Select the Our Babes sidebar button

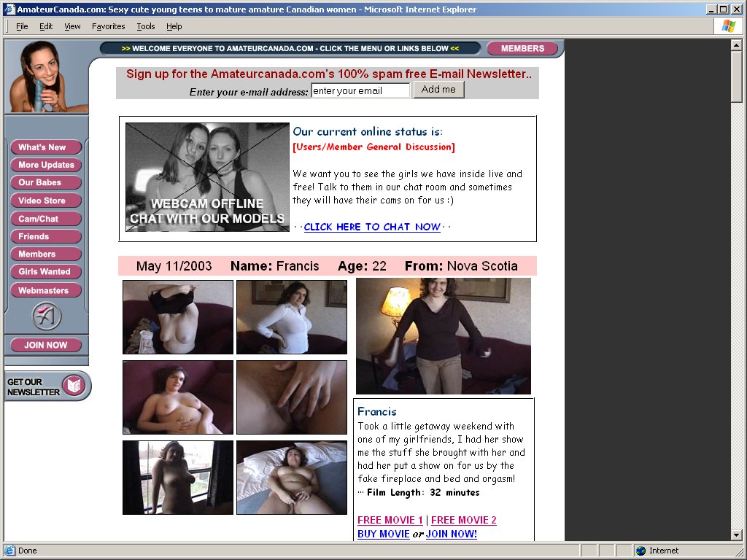click(46, 182)
